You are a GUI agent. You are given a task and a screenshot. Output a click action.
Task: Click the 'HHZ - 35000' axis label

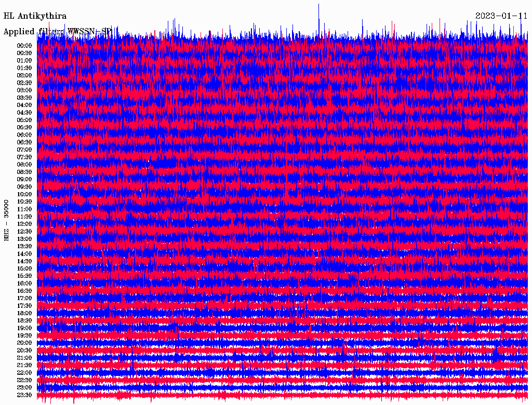pos(6,220)
